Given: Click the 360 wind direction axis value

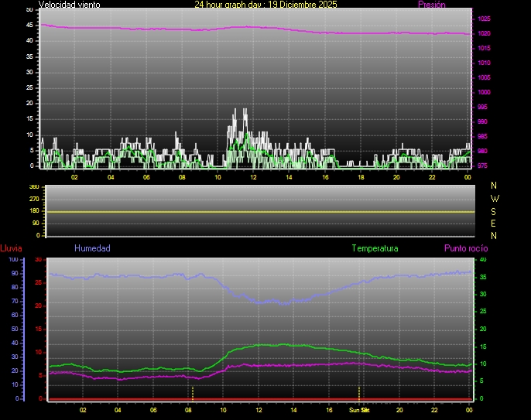Looking at the screenshot, I should click(33, 187).
